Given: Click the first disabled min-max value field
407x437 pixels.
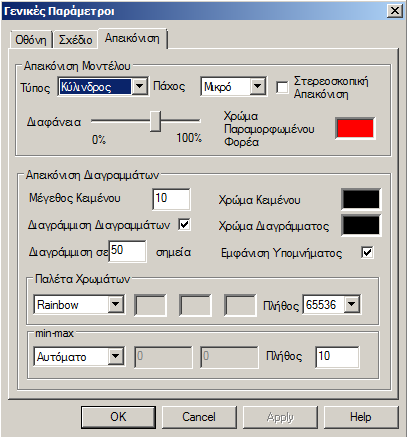Looking at the screenshot, I should pyautogui.click(x=163, y=357).
